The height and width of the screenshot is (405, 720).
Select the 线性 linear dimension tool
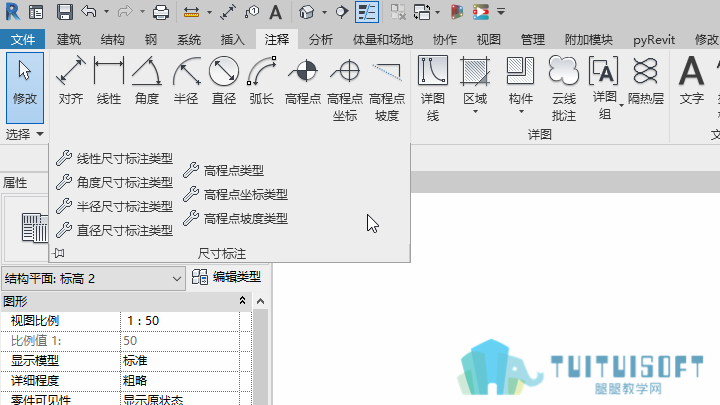(x=109, y=81)
